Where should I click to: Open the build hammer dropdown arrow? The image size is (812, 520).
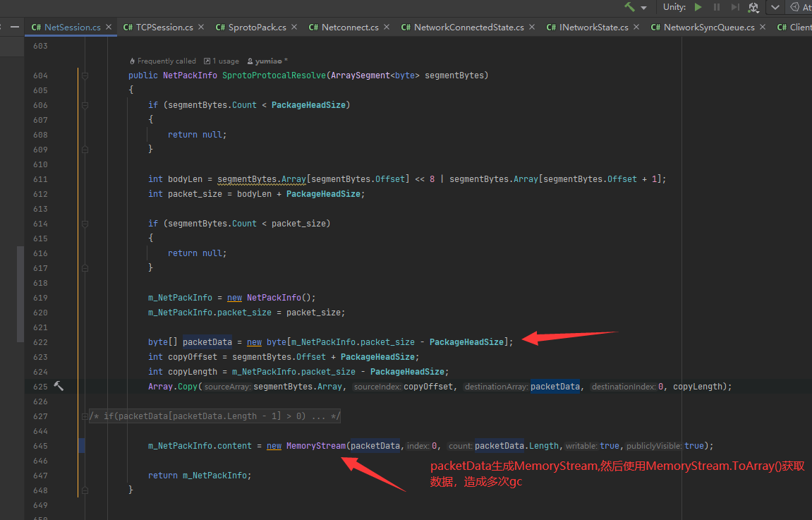point(644,8)
